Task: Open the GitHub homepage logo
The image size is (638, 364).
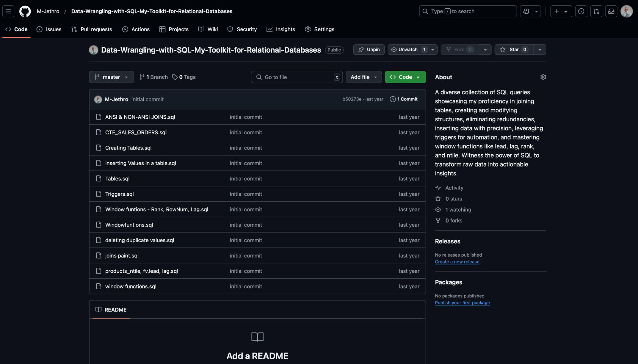Action: click(x=25, y=11)
